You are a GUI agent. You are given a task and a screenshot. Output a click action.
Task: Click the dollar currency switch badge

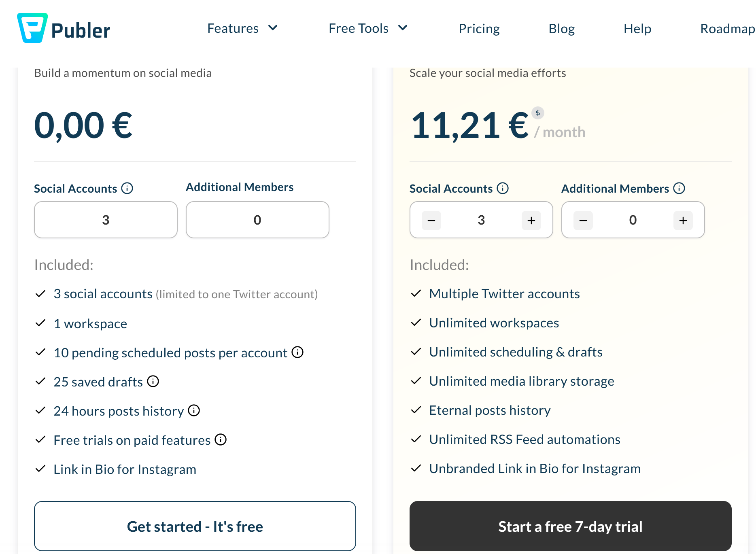pyautogui.click(x=538, y=113)
